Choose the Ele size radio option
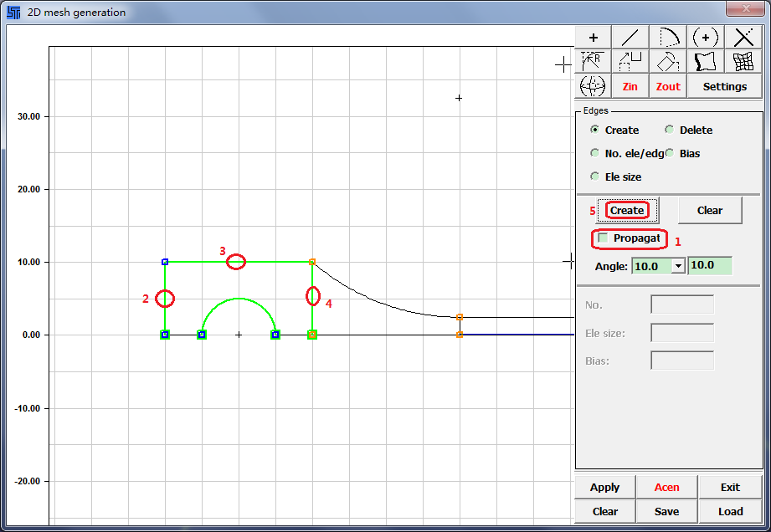 point(595,176)
